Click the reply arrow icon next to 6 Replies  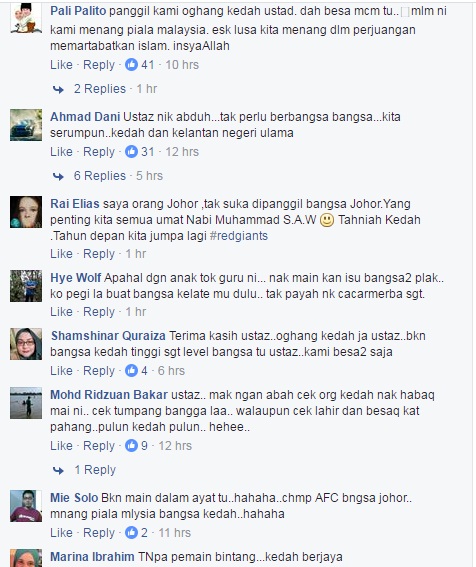[x=58, y=176]
